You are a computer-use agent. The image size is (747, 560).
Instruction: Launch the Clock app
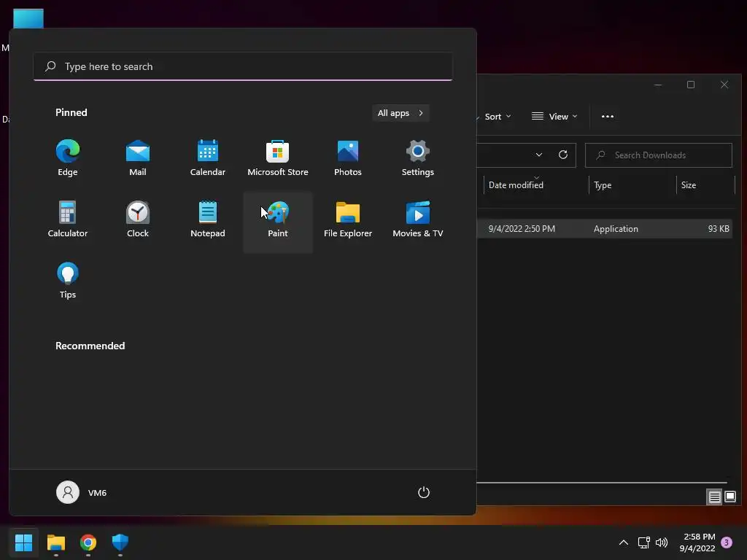pos(138,219)
